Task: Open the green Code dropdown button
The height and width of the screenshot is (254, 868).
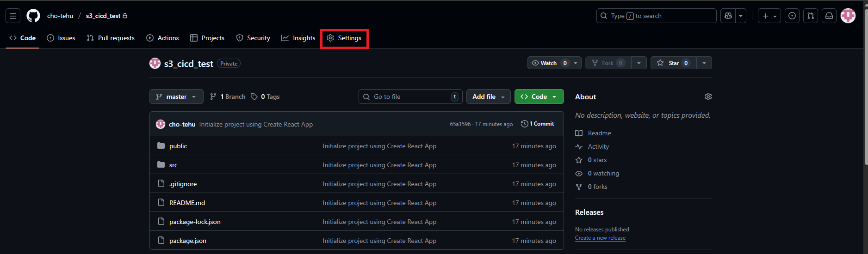Action: 539,97
